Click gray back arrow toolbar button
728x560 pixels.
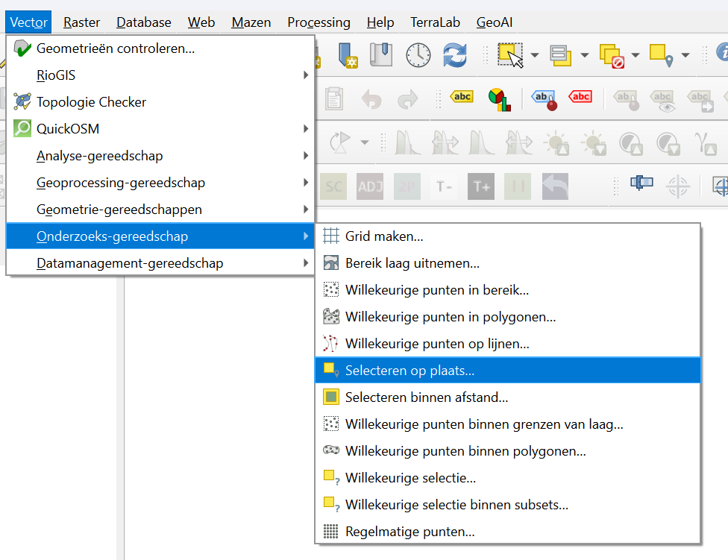click(x=555, y=186)
